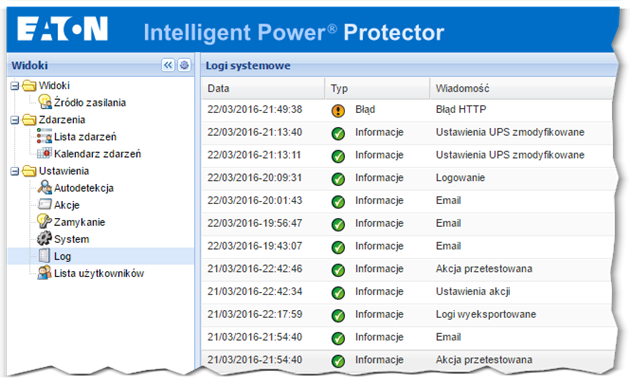Click the green check icon at 19:56:47
Screen dimensions: 630x386
pos(338,224)
